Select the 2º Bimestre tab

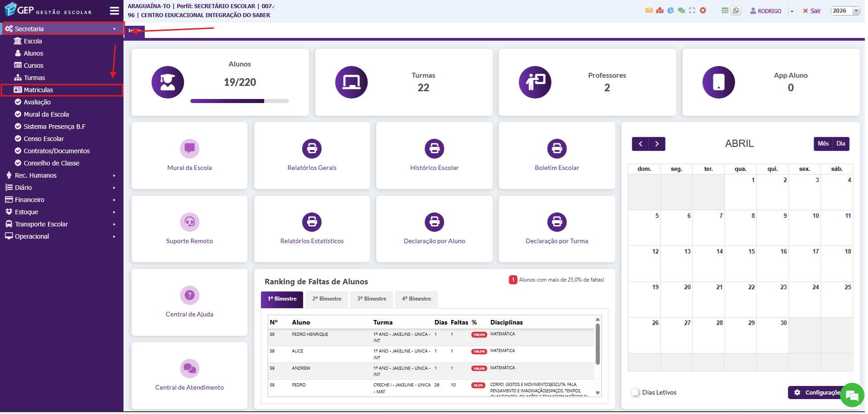(x=327, y=299)
